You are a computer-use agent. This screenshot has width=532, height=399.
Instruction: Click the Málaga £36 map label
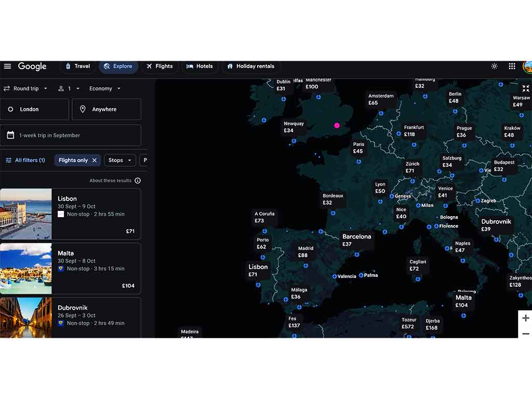299,293
